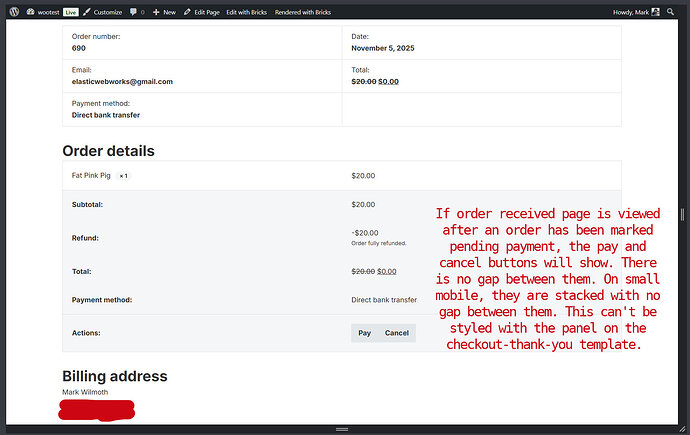This screenshot has height=435, width=690.
Task: Click the Order fully refunded note
Action: click(378, 243)
